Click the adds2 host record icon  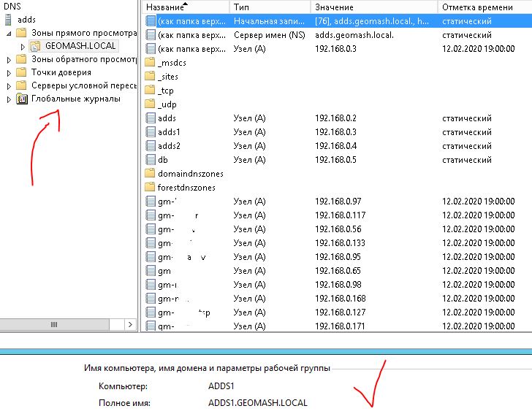tap(151, 146)
